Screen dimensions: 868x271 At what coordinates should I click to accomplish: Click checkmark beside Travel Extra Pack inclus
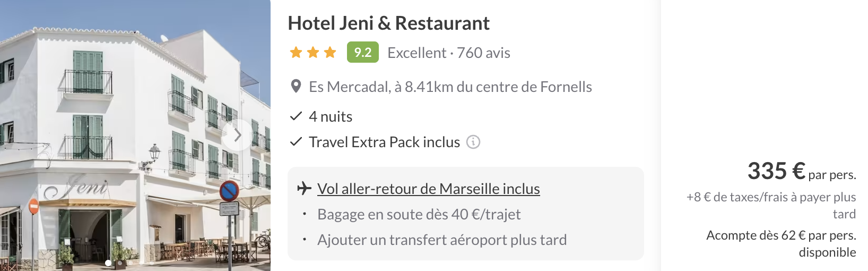(x=296, y=142)
